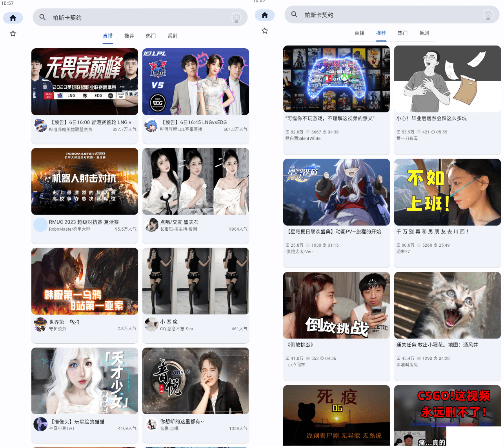
Task: Open avatar of 神奇小豆TwT streamer
Action: click(x=40, y=424)
